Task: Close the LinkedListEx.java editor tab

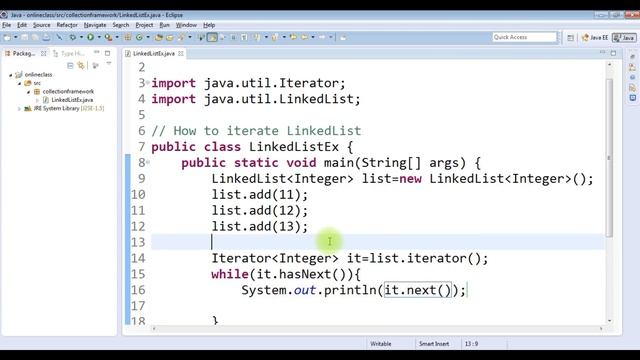Action: click(180, 53)
